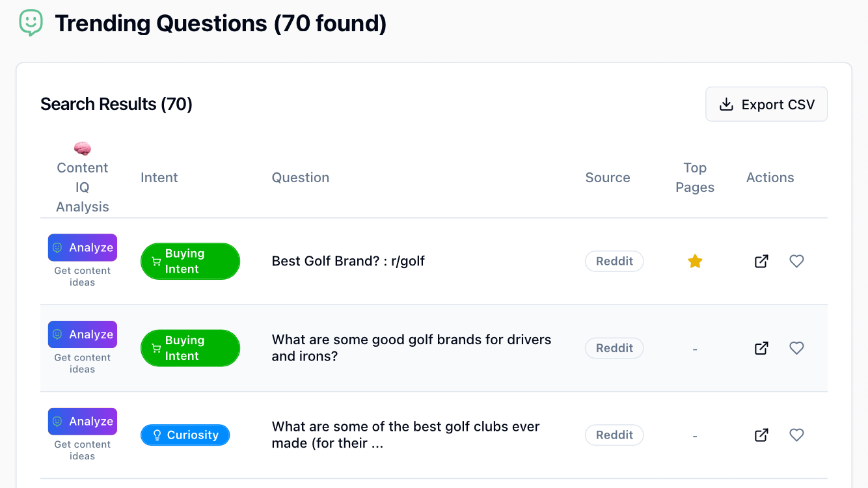Click the green smiley chat logo icon
This screenshot has width=868, height=488.
click(x=31, y=23)
